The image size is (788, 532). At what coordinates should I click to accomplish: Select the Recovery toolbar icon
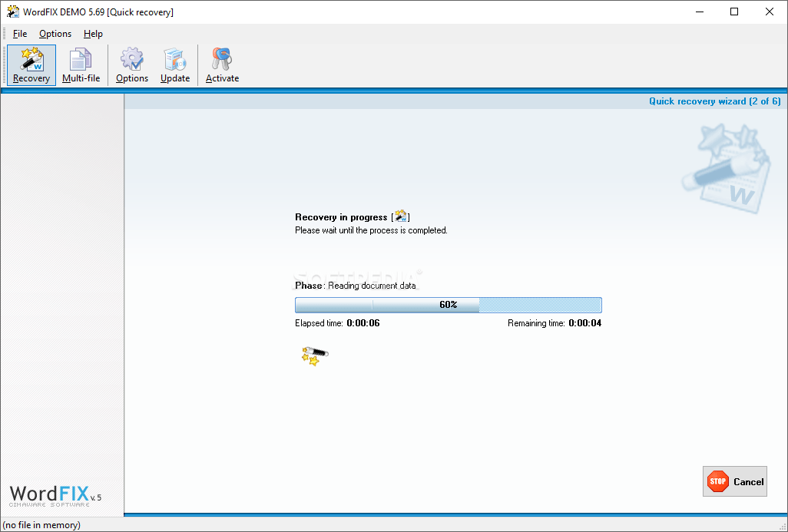click(x=31, y=64)
